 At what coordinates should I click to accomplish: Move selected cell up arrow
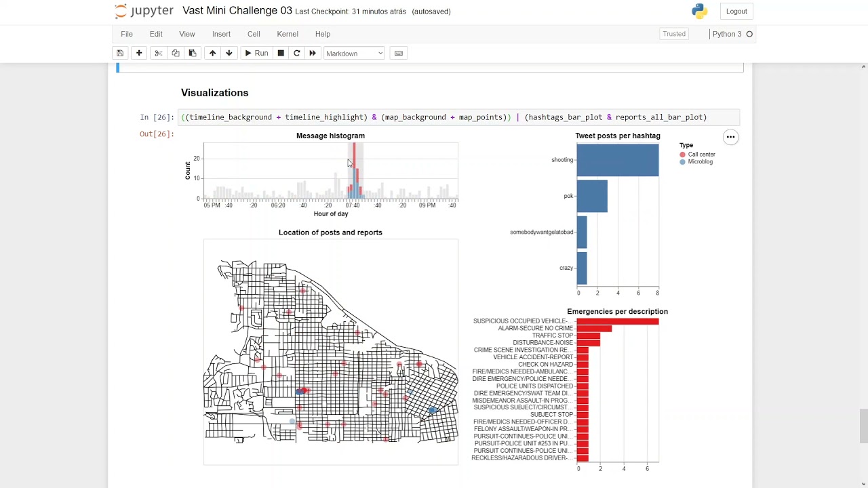tap(212, 53)
